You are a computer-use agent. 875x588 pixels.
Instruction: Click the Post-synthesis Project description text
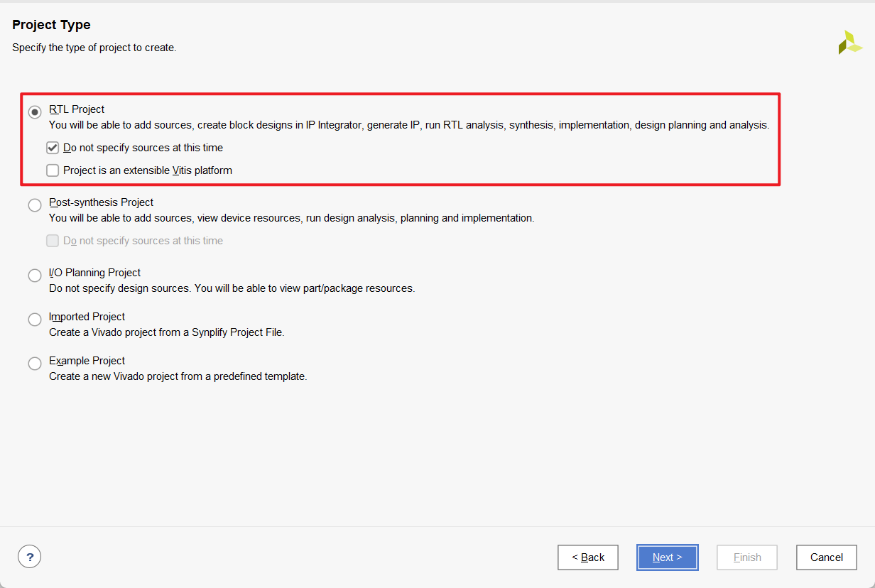(292, 218)
